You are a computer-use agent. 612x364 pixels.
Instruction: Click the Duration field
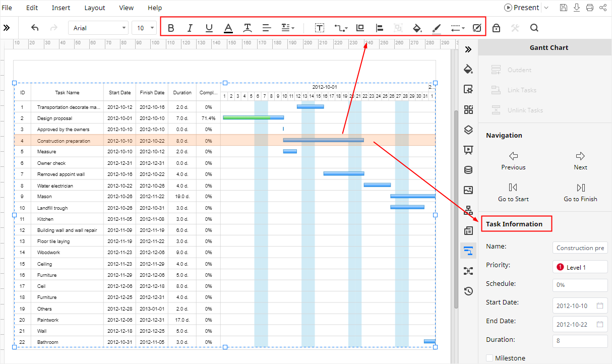coord(580,341)
